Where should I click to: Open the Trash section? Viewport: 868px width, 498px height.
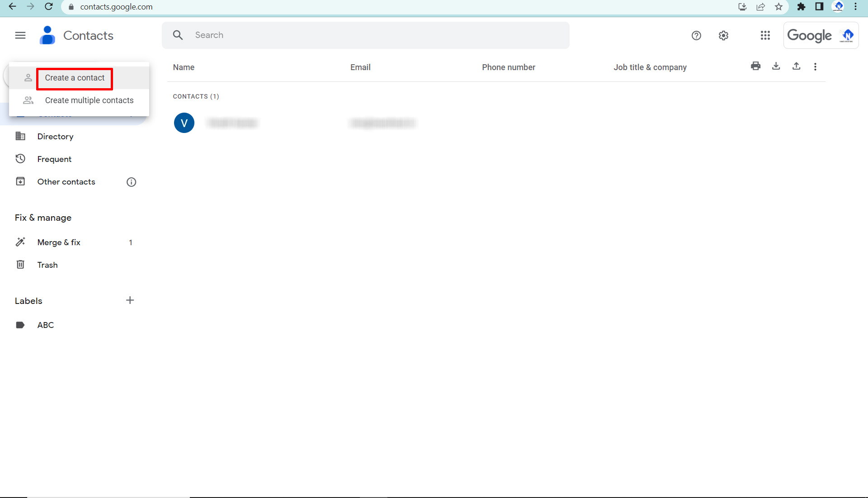click(47, 265)
